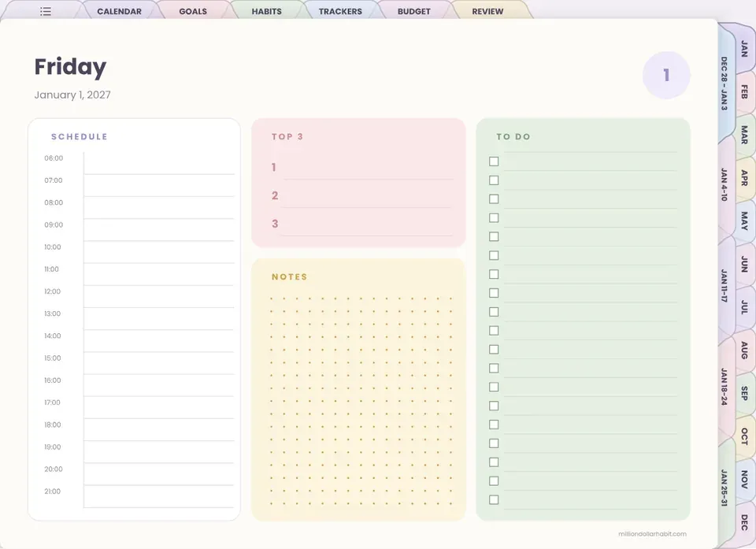Click inside the dotted Notes area

tap(361, 401)
